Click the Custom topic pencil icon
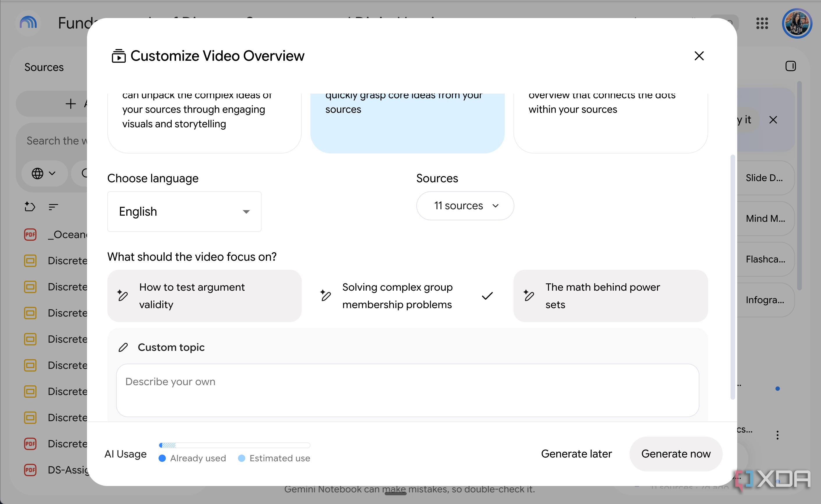This screenshot has height=504, width=821. coord(123,347)
